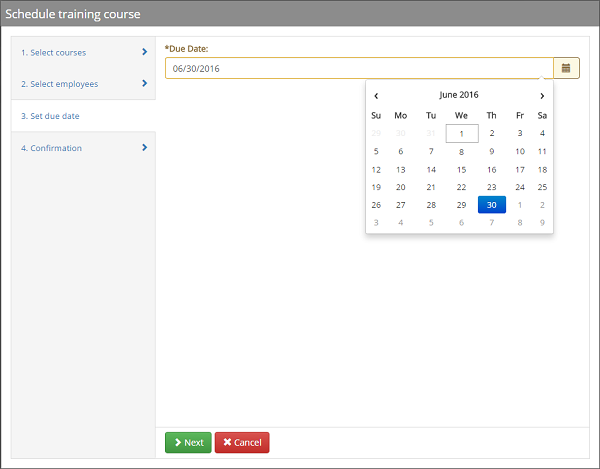Viewport: 600px width, 469px height.
Task: Pick June 10 from the calendar grid
Action: pos(520,151)
